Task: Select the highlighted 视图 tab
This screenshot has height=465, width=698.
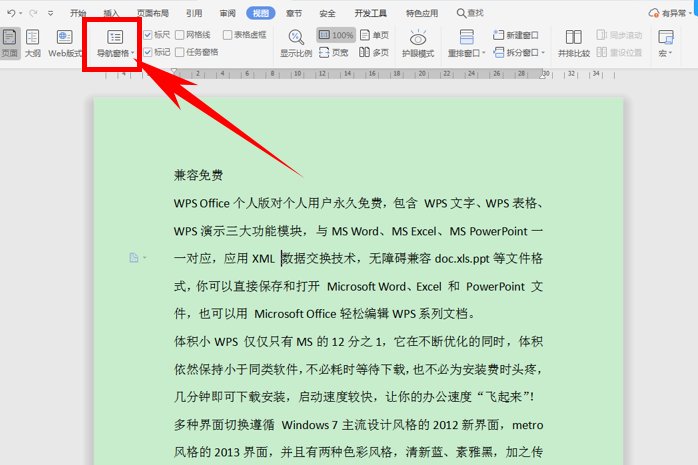Action: (260, 13)
